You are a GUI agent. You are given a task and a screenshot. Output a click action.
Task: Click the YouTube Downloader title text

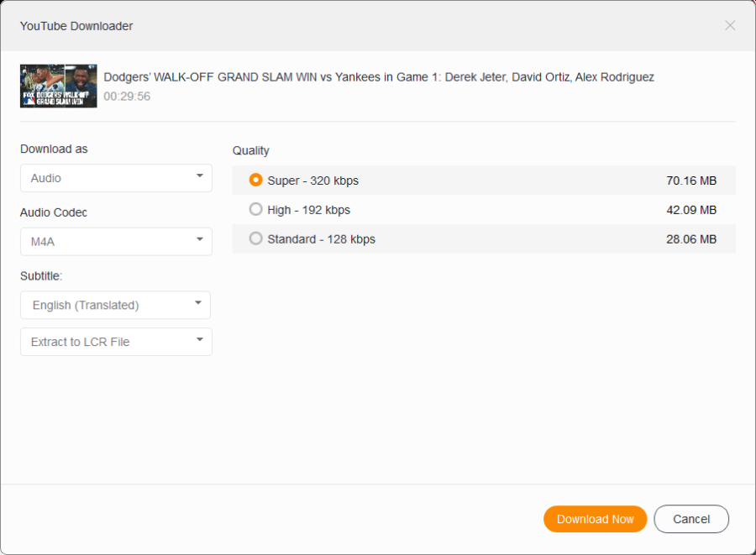point(76,26)
